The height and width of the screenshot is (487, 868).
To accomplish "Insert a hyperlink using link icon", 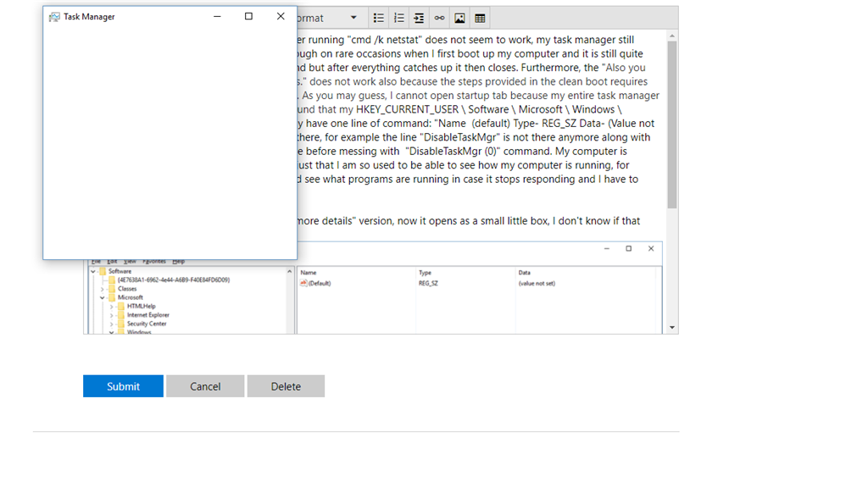I will (439, 18).
